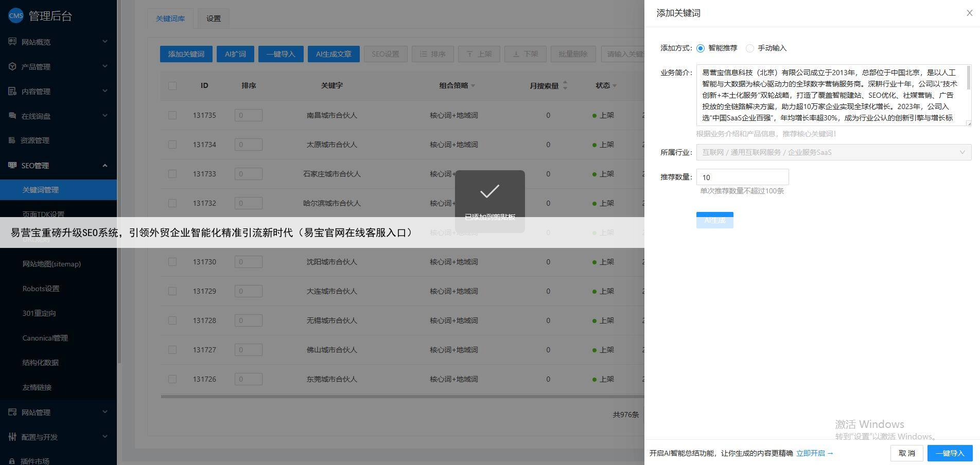Screen dimensions: 980x465
Task: Click the 资源管理 sidebar icon
Action: tap(12, 140)
